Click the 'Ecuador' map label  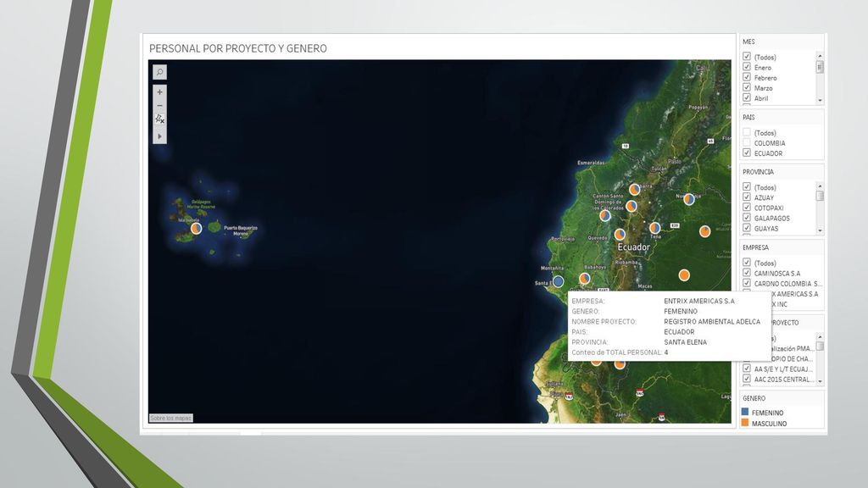[633, 247]
